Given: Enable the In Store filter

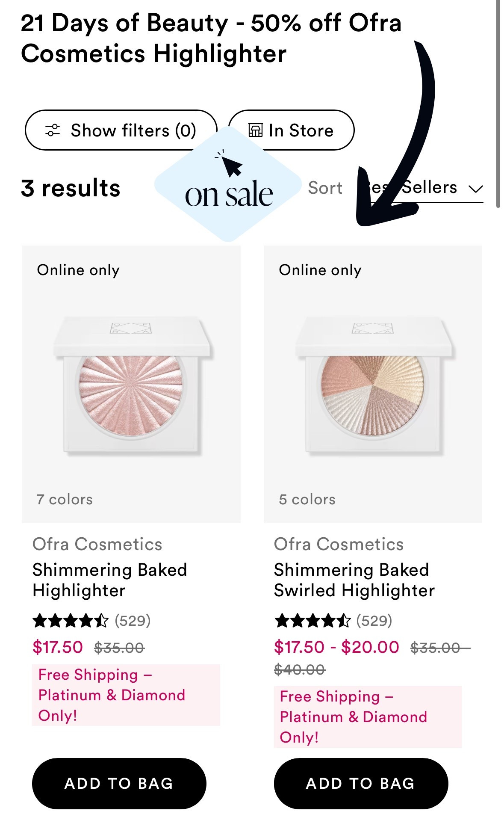Looking at the screenshot, I should pyautogui.click(x=291, y=130).
